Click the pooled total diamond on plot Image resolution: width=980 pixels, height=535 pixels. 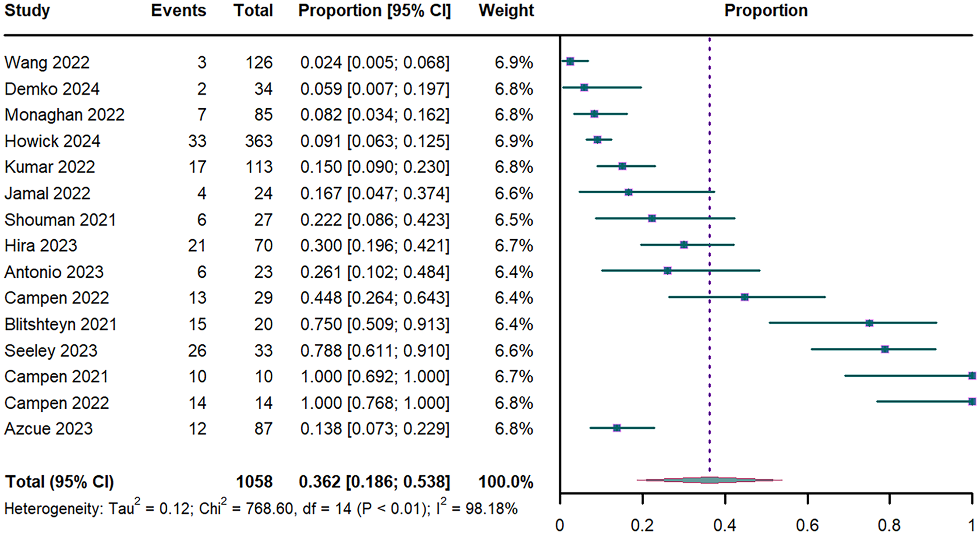[x=710, y=480]
